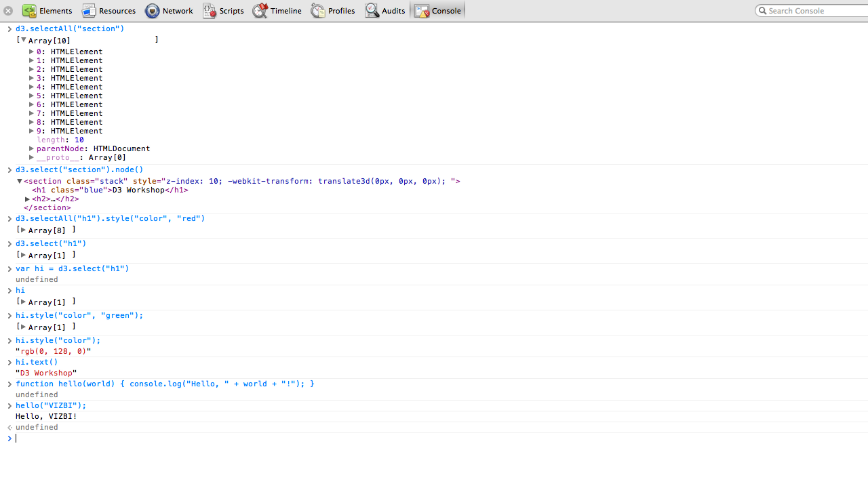Collapse the section class stack element

coord(19,181)
